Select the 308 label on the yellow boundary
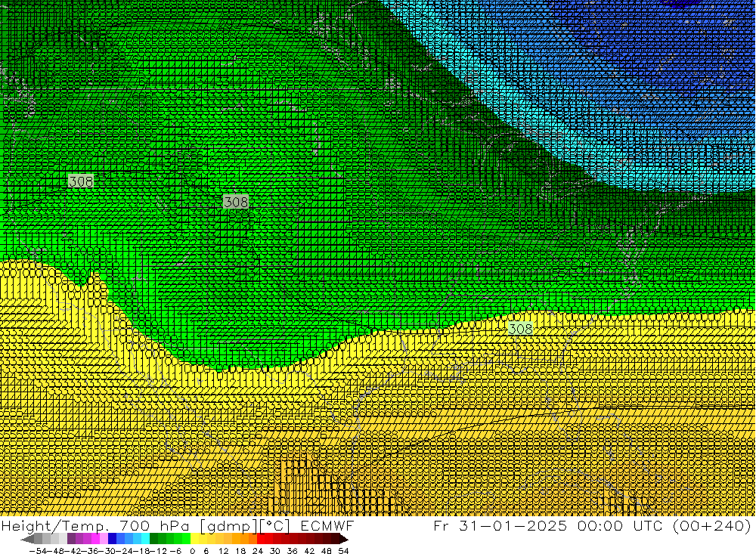This screenshot has width=756, height=554. pyautogui.click(x=520, y=329)
